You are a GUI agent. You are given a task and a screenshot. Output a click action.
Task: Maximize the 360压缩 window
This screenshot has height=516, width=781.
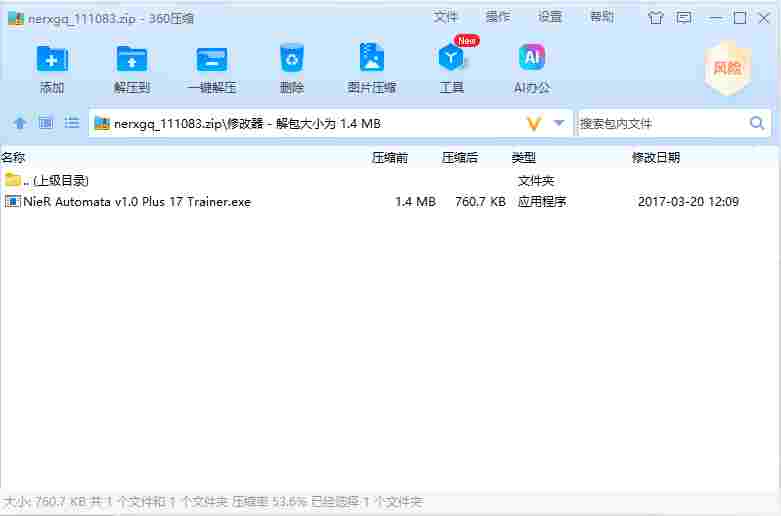(740, 18)
